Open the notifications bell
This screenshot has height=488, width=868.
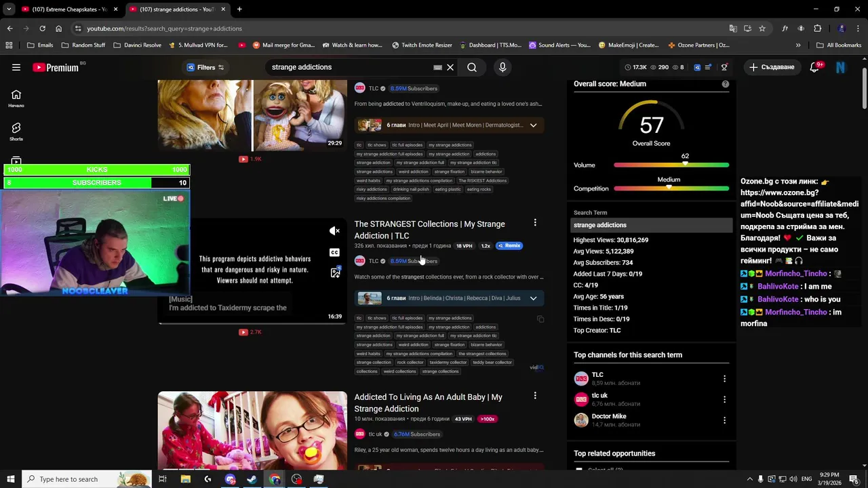click(814, 67)
